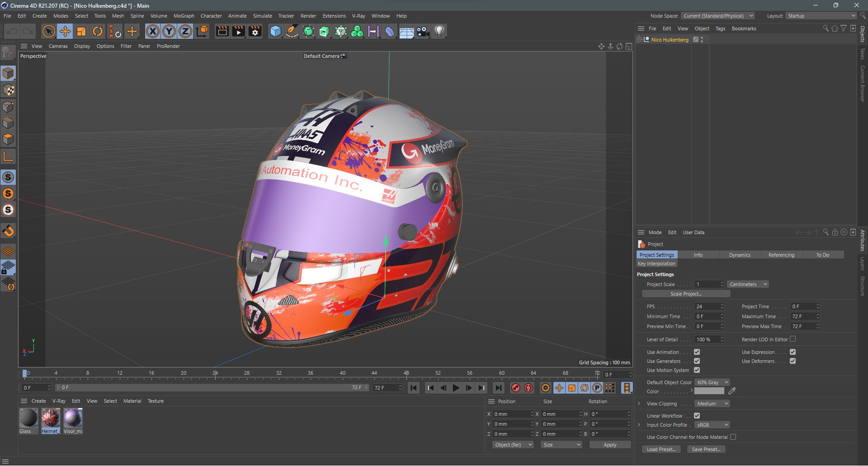Expand the Nico Hulkenberg object tree
868x466 pixels.
click(x=639, y=40)
